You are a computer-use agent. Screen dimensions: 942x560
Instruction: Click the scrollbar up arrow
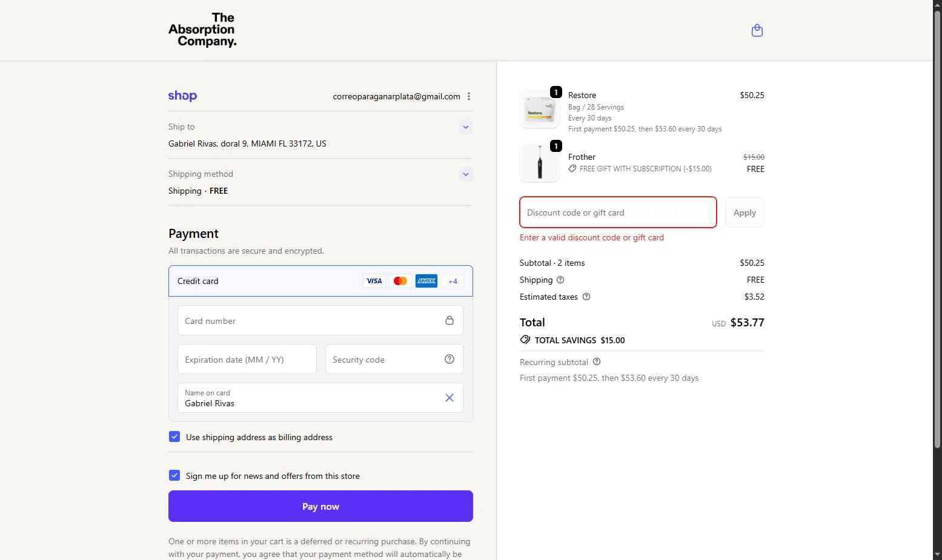937,5
